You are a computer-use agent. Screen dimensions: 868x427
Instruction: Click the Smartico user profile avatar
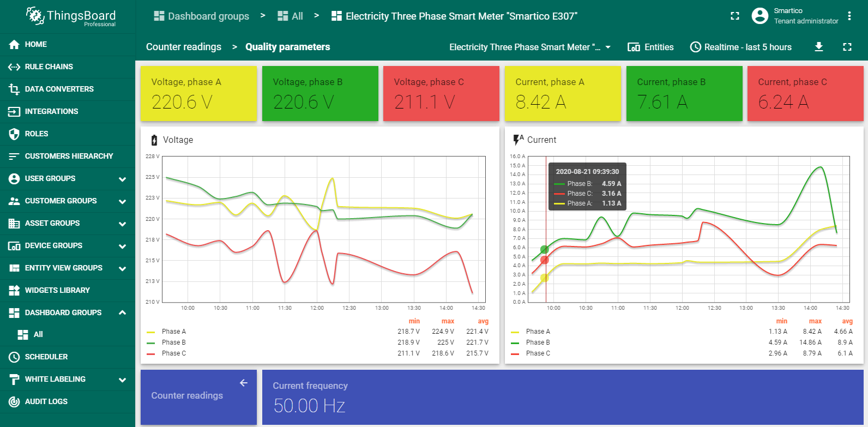pyautogui.click(x=759, y=16)
